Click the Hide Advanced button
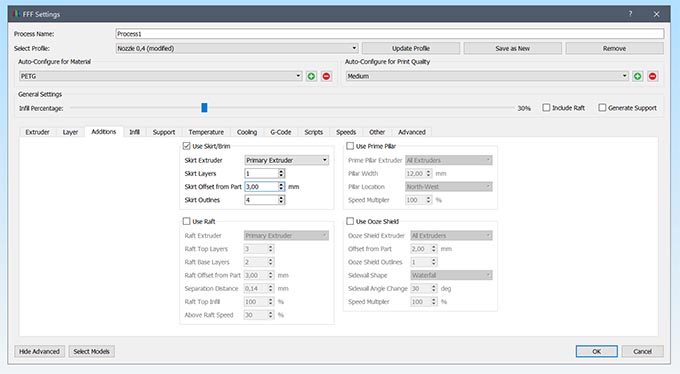Screen dimensions: 680x374 pos(39,351)
